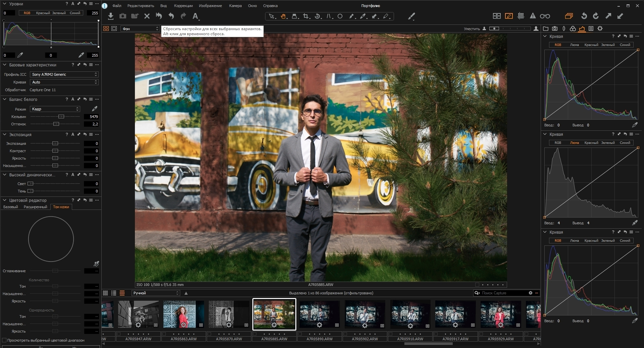Viewport: 644px width, 348px height.
Task: Toggle the exposure warning triangle icon
Action: pos(533,16)
